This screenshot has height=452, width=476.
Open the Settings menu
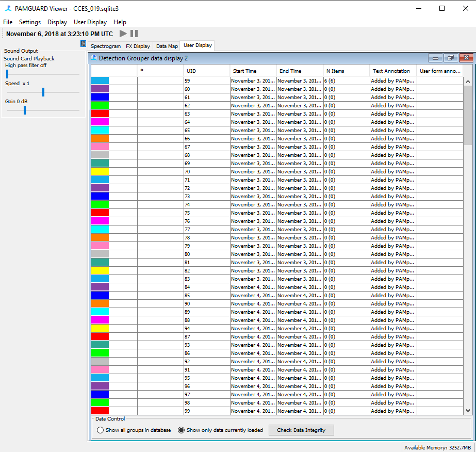coord(30,22)
